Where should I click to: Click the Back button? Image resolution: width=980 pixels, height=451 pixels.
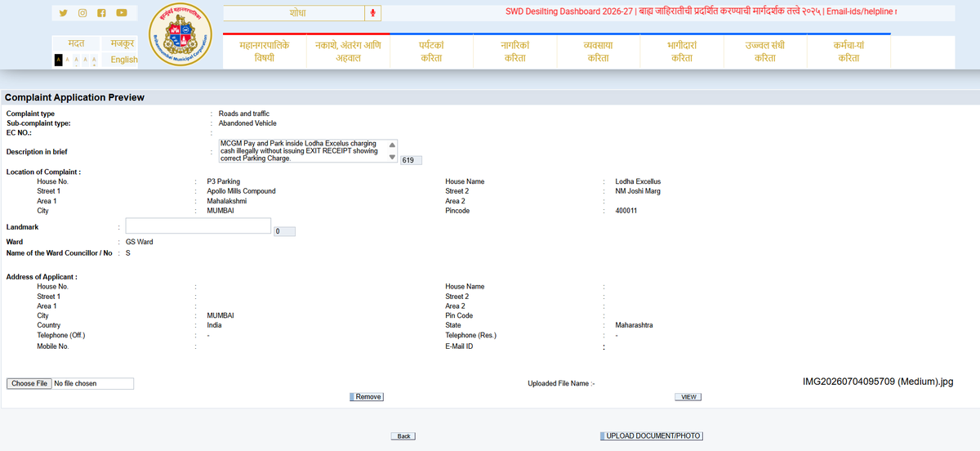pyautogui.click(x=403, y=436)
